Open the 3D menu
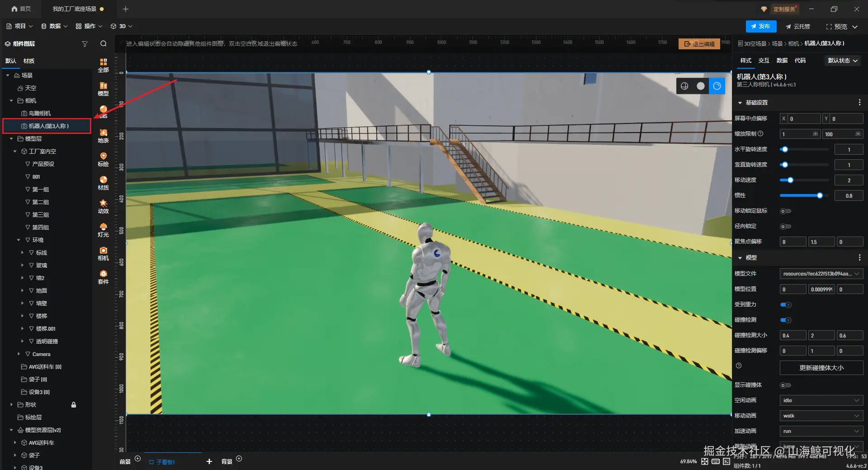 coord(122,26)
